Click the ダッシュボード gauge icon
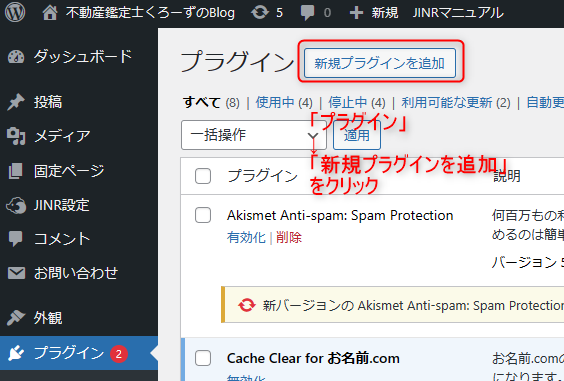564x381 pixels. pyautogui.click(x=16, y=57)
